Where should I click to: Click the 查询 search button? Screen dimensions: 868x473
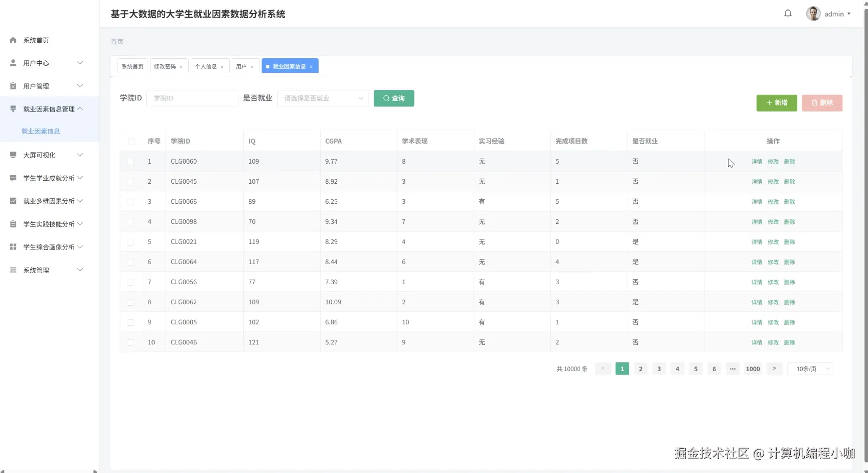tap(394, 98)
